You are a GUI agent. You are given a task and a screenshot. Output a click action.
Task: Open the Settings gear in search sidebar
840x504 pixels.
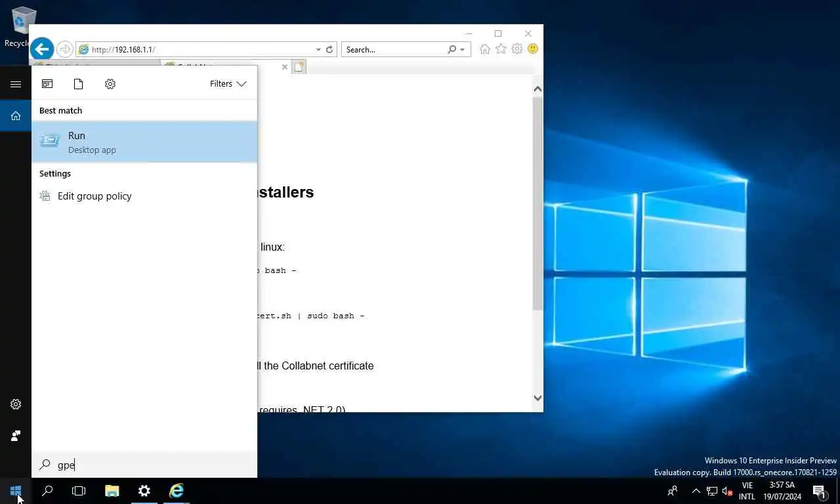click(x=16, y=404)
